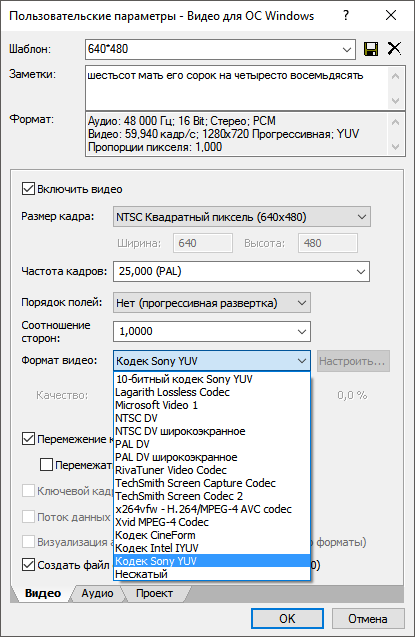This screenshot has height=637, width=415.
Task: Switch to the Аудио tab
Action: click(x=97, y=594)
